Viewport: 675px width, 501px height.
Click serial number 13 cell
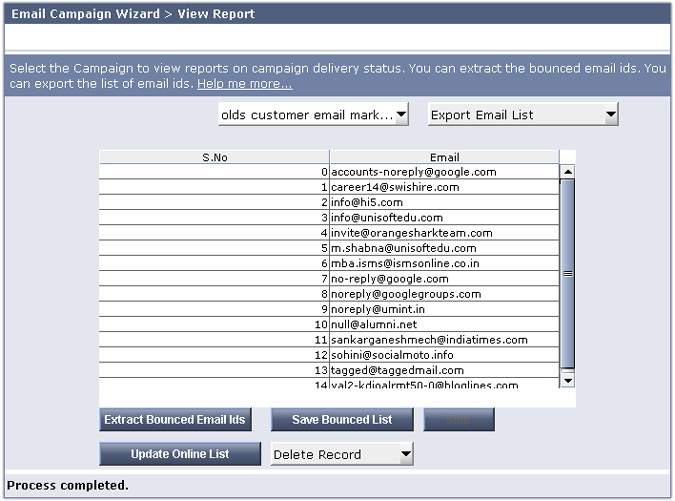(x=214, y=370)
